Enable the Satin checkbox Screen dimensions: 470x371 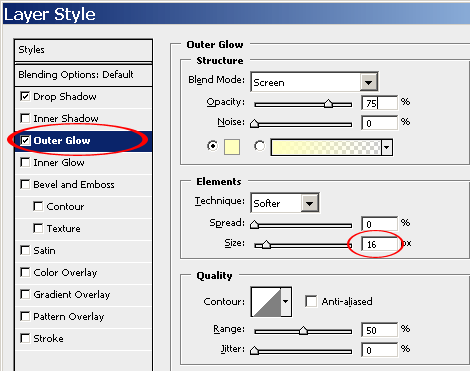25,250
